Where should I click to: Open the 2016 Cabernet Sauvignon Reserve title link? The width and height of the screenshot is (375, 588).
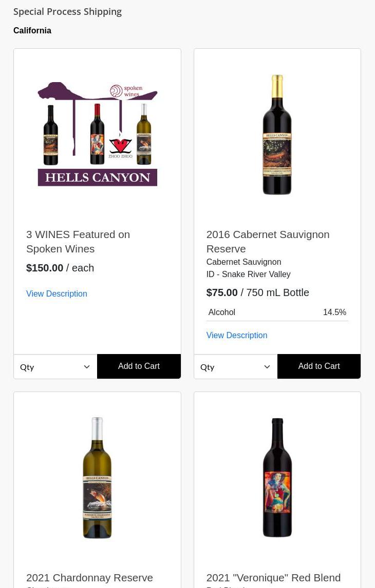[x=268, y=241]
